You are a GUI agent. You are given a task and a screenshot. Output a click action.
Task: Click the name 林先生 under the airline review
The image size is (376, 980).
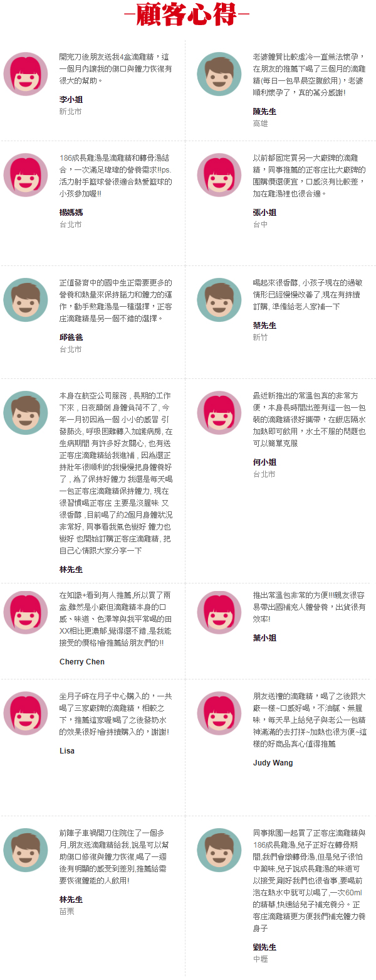pyautogui.click(x=71, y=570)
